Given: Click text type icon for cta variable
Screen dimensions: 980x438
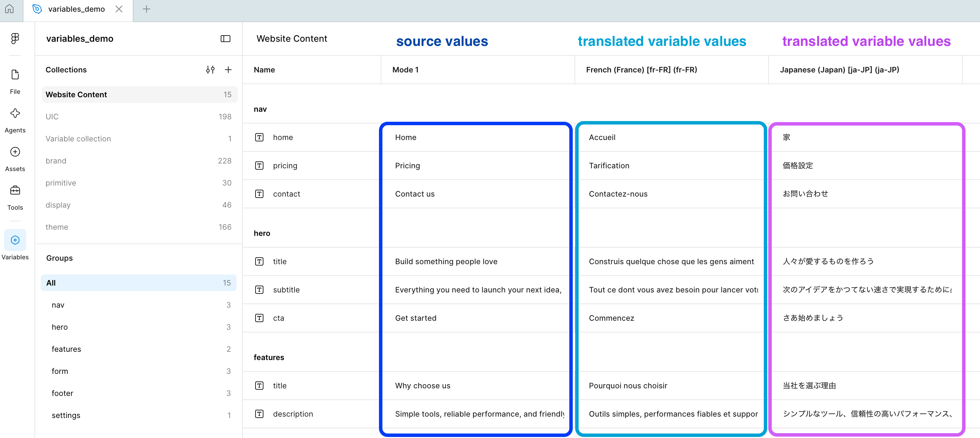Looking at the screenshot, I should pos(259,318).
